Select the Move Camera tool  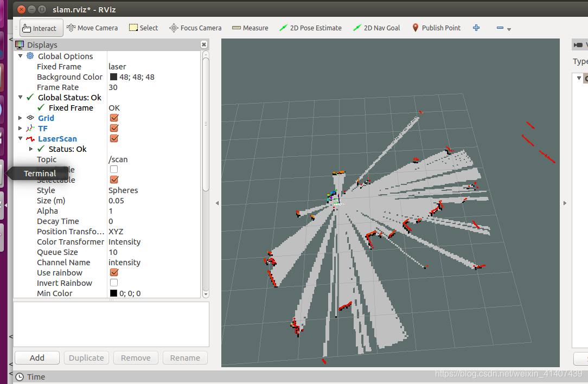(92, 28)
